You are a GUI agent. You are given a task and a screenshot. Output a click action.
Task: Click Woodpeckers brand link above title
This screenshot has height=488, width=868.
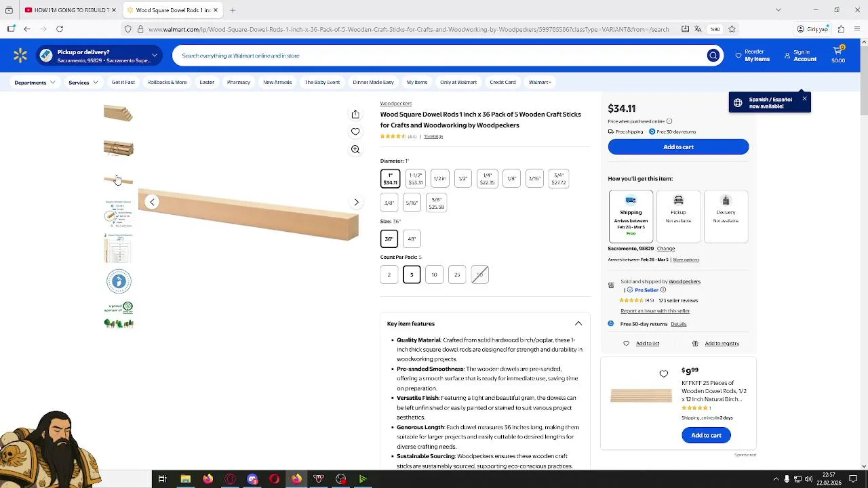(396, 104)
